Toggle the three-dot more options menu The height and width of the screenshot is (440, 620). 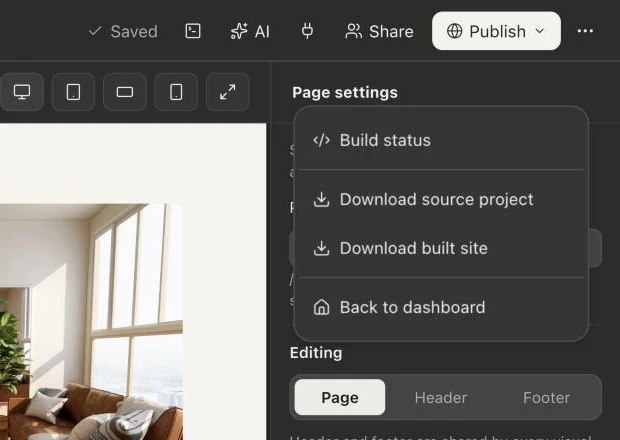(585, 31)
